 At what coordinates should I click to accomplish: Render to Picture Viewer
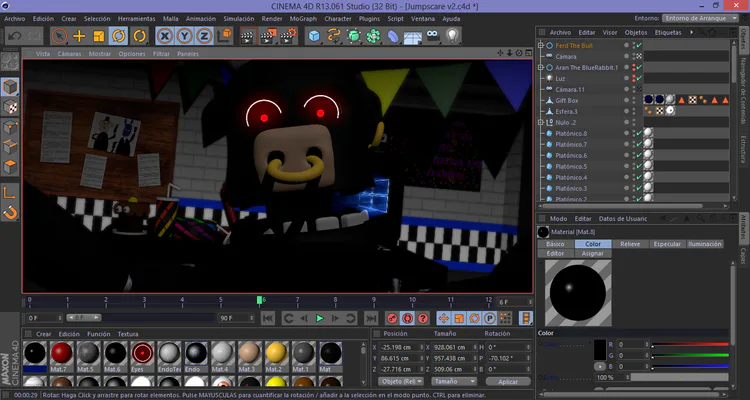pos(268,36)
